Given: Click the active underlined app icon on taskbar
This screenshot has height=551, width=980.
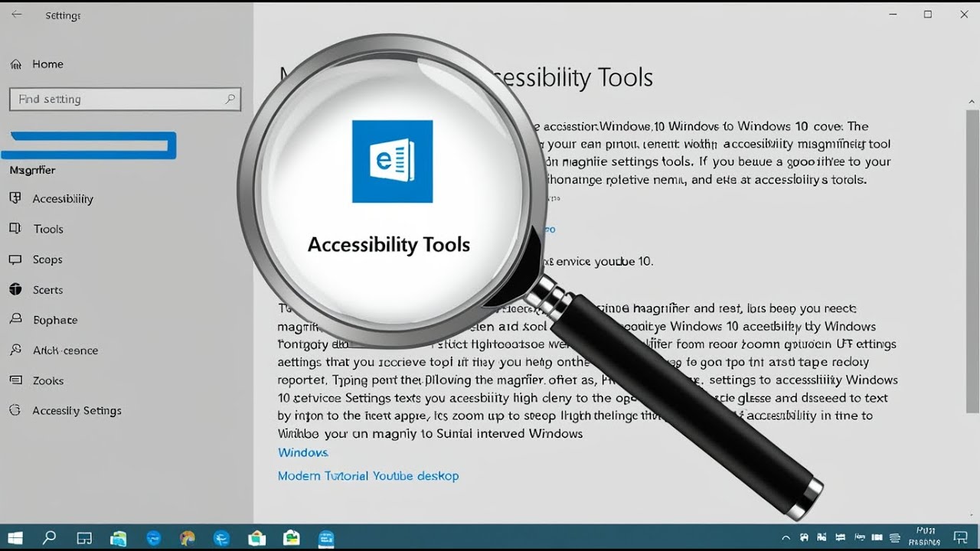Looking at the screenshot, I should point(326,538).
